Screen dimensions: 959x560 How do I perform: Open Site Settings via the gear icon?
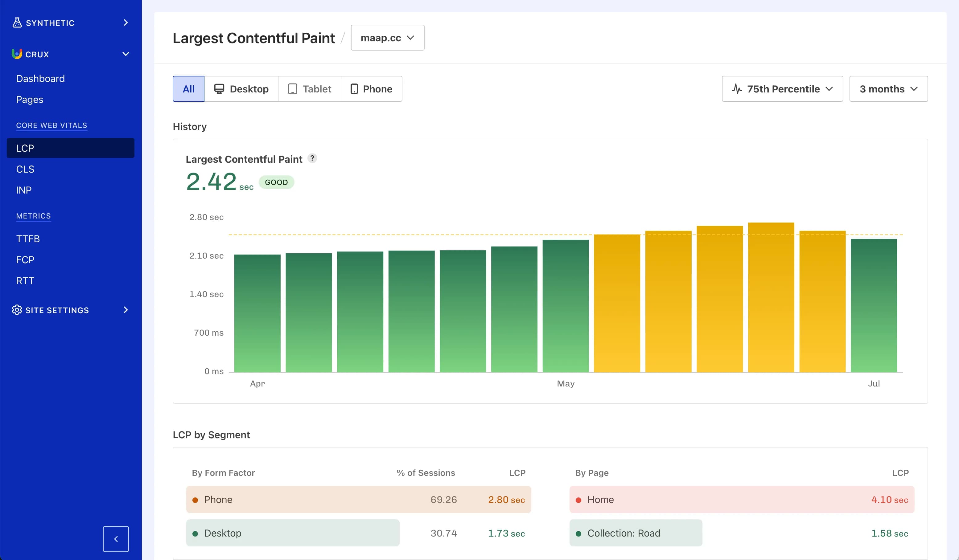(x=16, y=310)
